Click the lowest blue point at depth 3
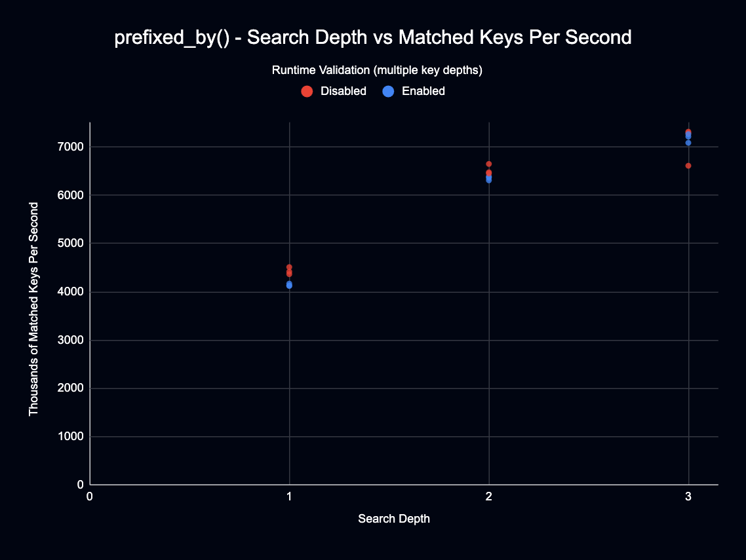Image resolution: width=746 pixels, height=560 pixels. [688, 143]
